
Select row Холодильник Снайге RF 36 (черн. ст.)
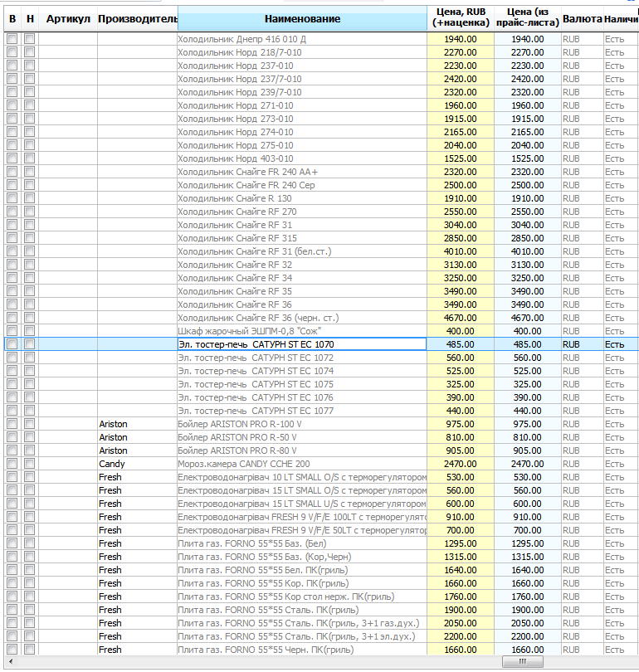coord(321,318)
